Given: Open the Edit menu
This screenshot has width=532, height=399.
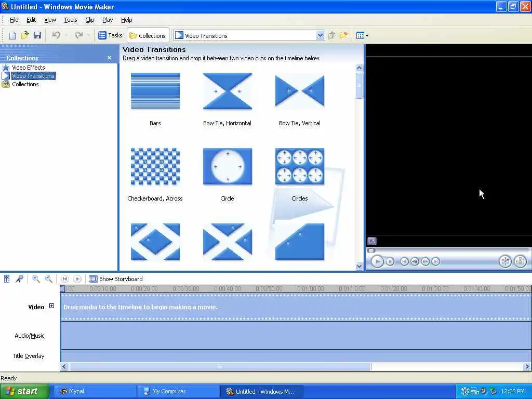Looking at the screenshot, I should (x=31, y=20).
